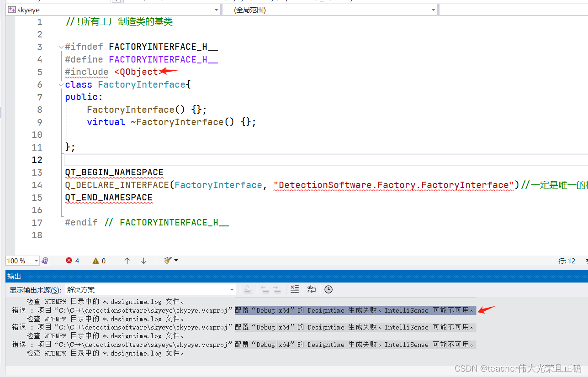
Task: Click line 12 empty editor line
Action: pyautogui.click(x=326, y=160)
